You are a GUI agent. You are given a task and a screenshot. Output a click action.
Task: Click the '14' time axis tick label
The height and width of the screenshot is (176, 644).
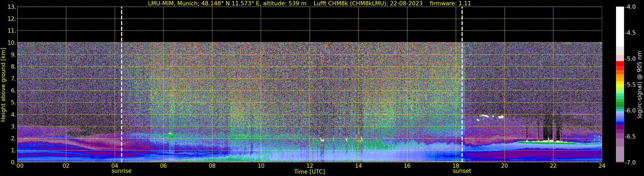click(x=358, y=166)
